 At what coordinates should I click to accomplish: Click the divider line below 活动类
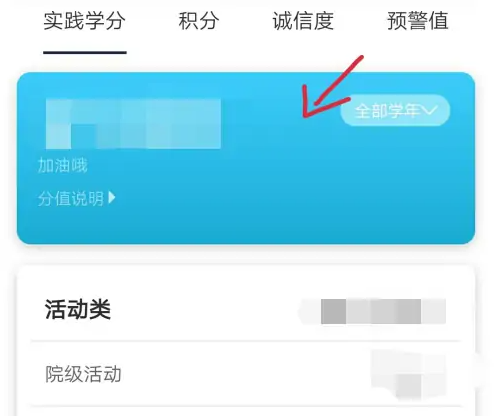click(246, 341)
